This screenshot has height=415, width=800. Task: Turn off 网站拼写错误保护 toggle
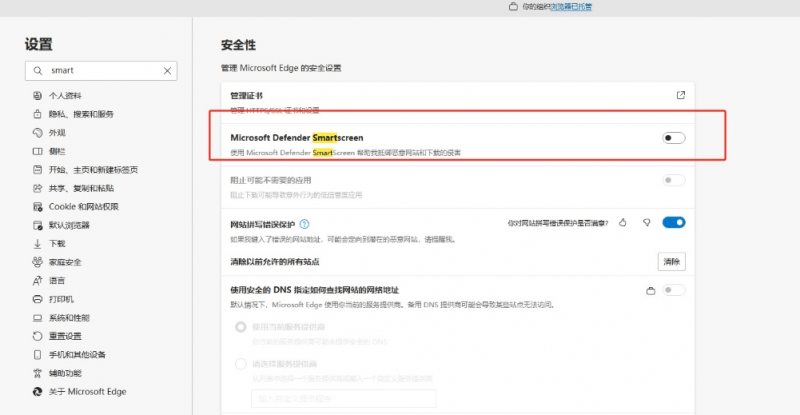point(673,223)
